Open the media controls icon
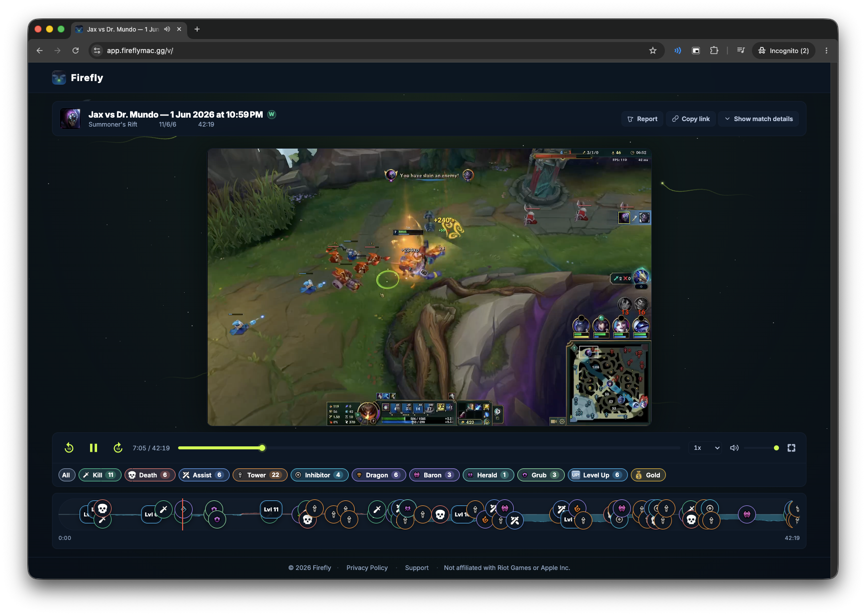Viewport: 866px width, 616px height. point(741,51)
